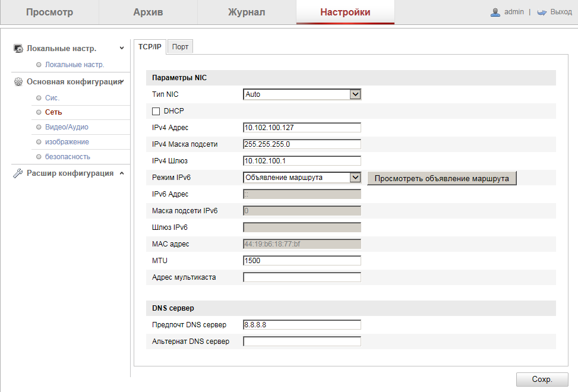The height and width of the screenshot is (392, 578).
Task: Click the logout (Выход) icon
Action: click(541, 12)
